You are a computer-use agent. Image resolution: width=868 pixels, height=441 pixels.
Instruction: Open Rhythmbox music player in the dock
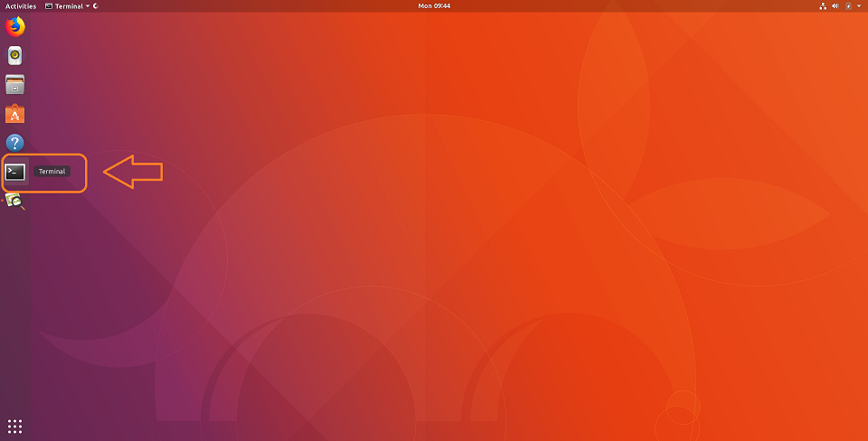click(14, 56)
